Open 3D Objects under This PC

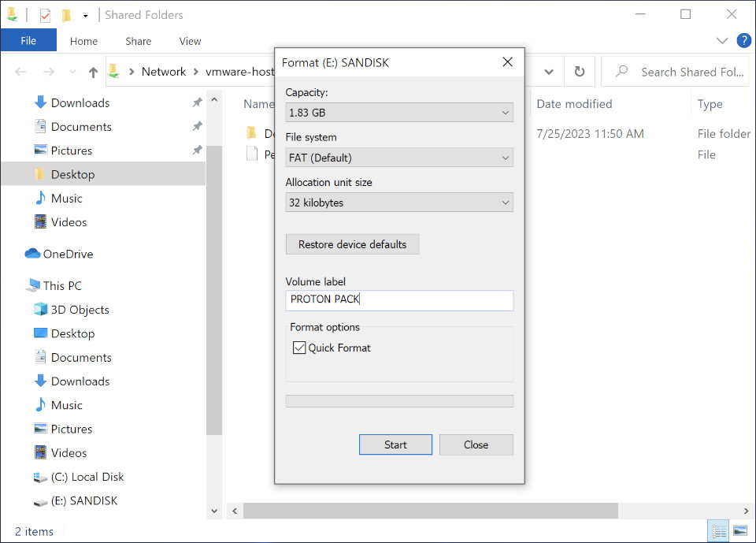pos(80,310)
